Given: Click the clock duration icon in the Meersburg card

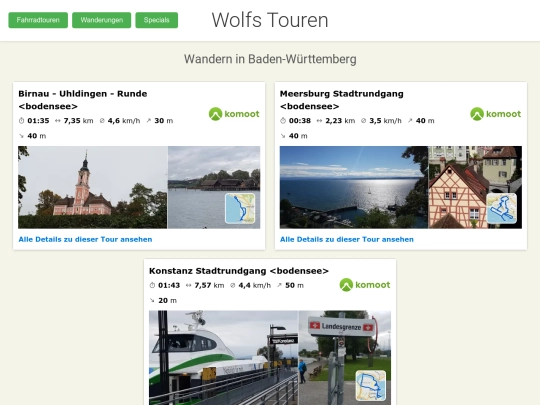Looking at the screenshot, I should point(283,121).
